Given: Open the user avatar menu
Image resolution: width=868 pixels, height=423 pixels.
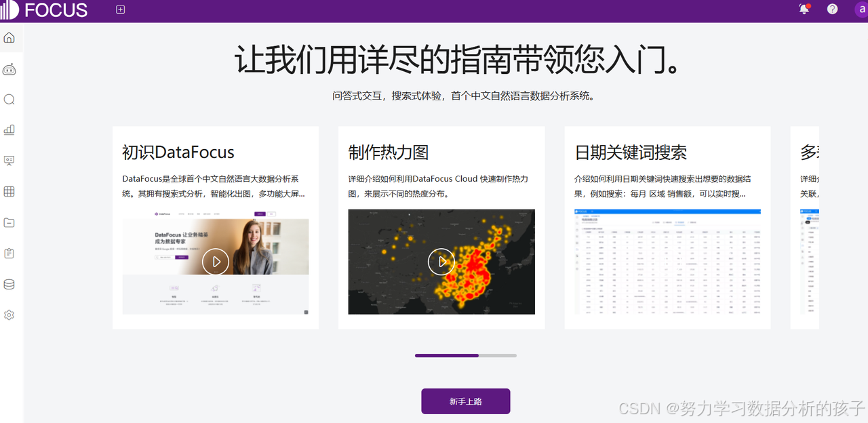Looking at the screenshot, I should (x=861, y=9).
